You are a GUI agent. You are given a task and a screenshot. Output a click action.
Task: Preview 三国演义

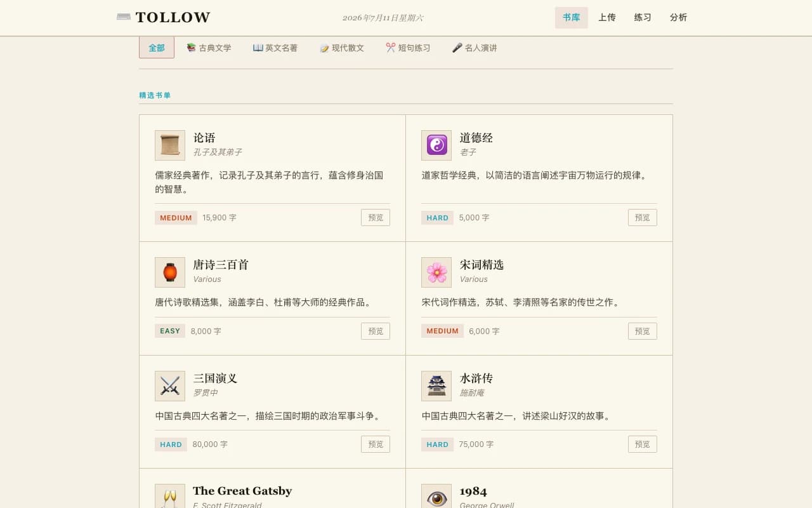[376, 444]
